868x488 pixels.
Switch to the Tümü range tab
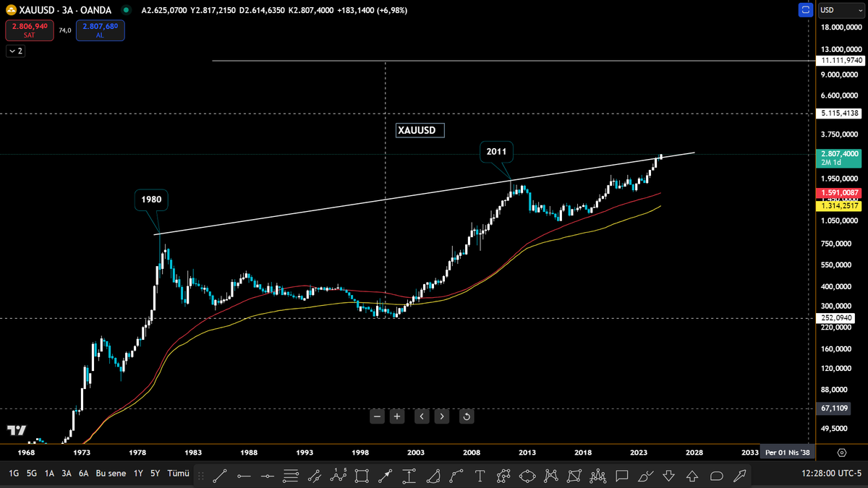tap(177, 472)
